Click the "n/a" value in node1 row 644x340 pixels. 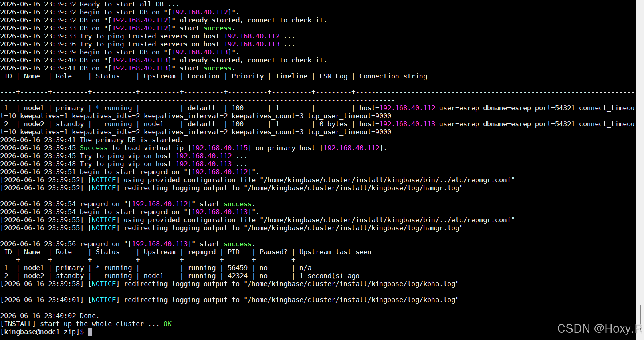[305, 268]
